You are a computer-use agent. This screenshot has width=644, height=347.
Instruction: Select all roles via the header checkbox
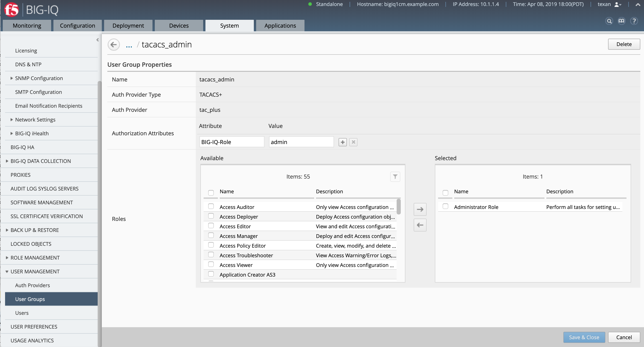tap(211, 193)
